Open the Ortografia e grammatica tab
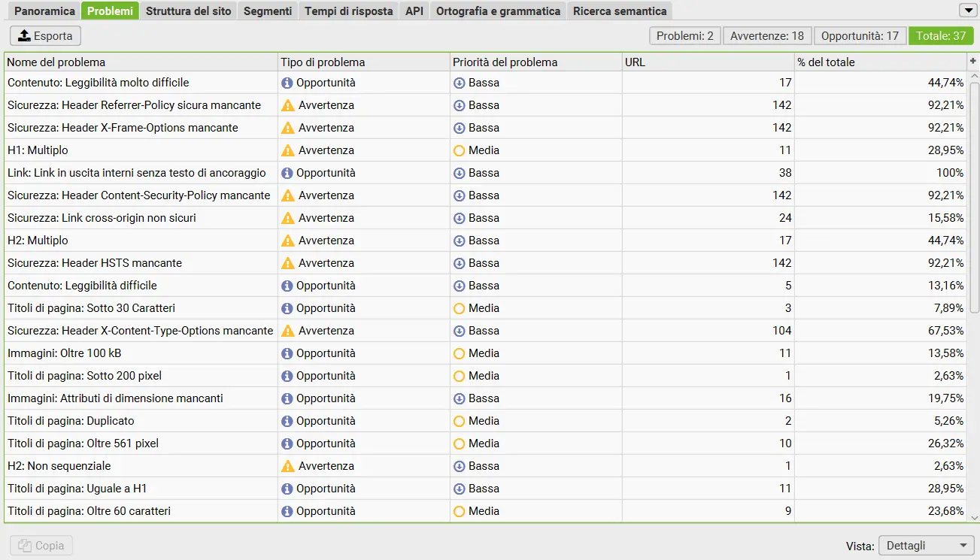Viewport: 980px width, 560px height. [499, 11]
